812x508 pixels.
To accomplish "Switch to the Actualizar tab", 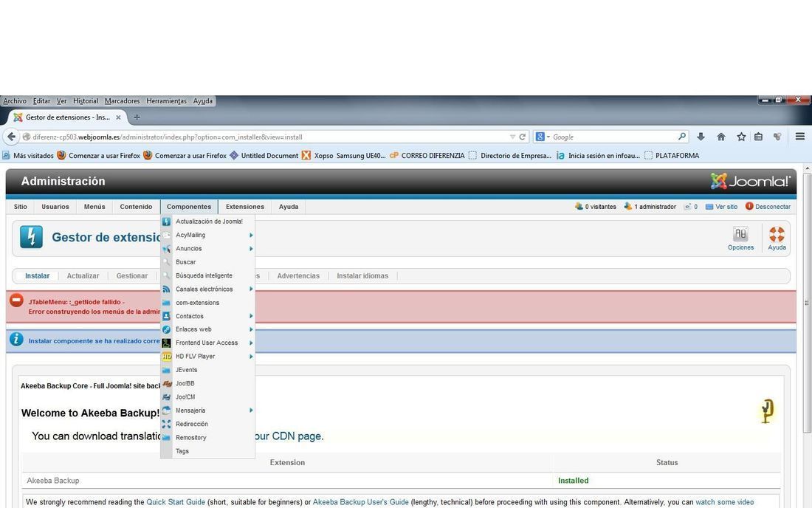I will click(x=83, y=276).
